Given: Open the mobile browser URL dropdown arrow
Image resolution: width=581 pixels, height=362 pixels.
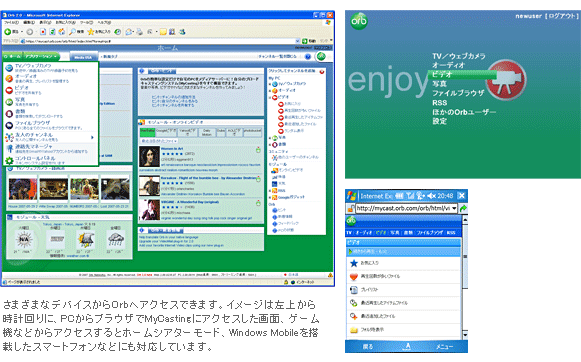Looking at the screenshot, I should 454,208.
